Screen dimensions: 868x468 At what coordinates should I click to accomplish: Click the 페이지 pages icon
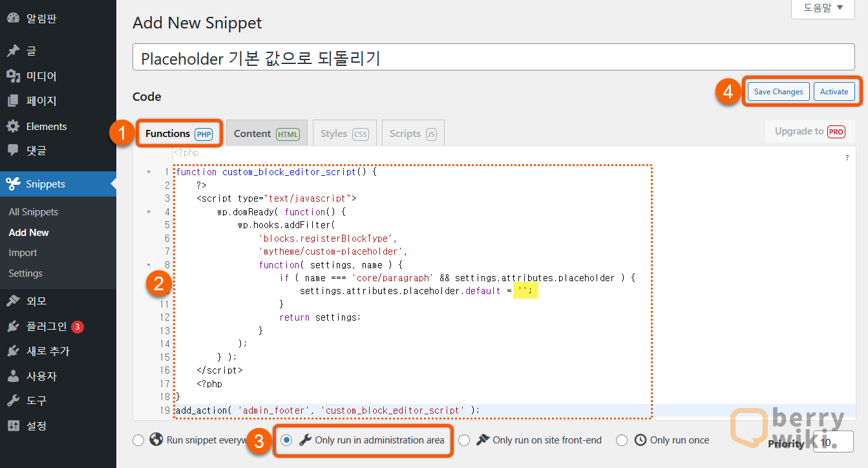[x=13, y=101]
